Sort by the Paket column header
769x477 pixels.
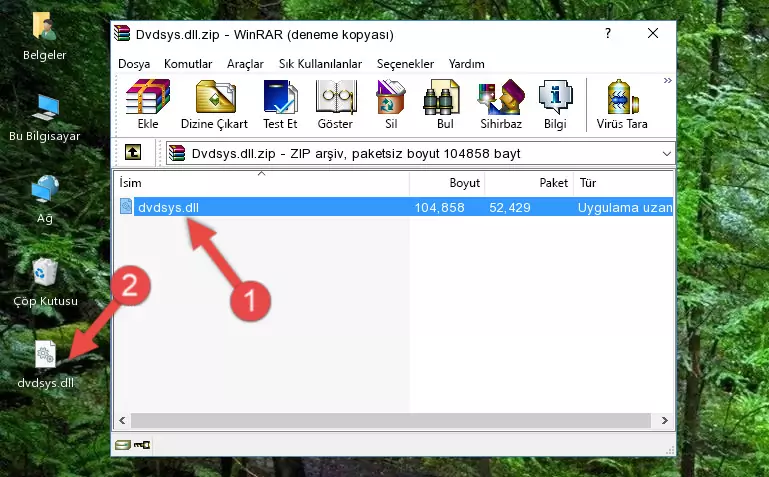point(529,183)
